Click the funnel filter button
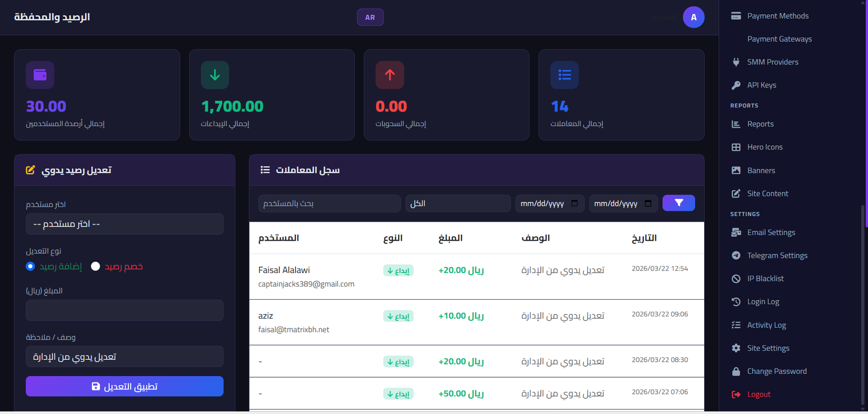This screenshot has width=868, height=414. [x=678, y=203]
